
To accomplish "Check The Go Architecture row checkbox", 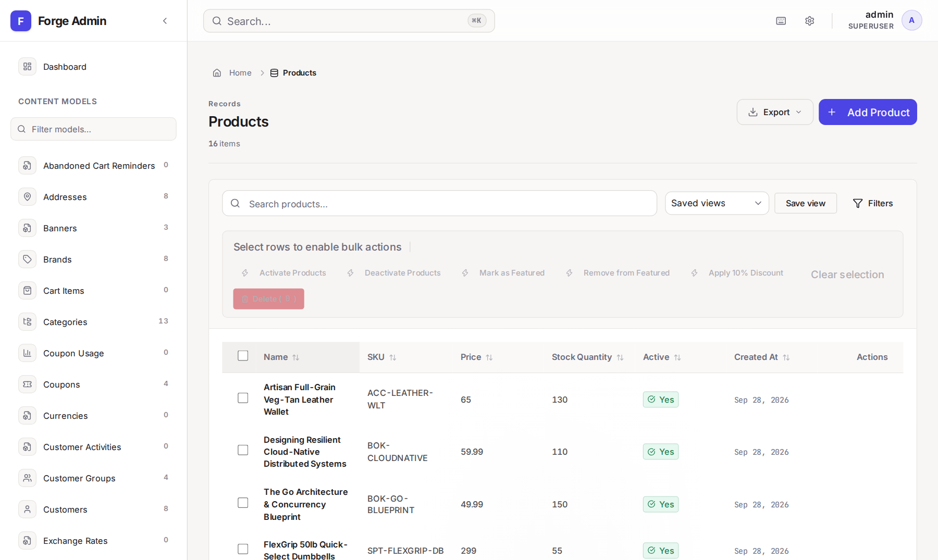I will click(243, 503).
